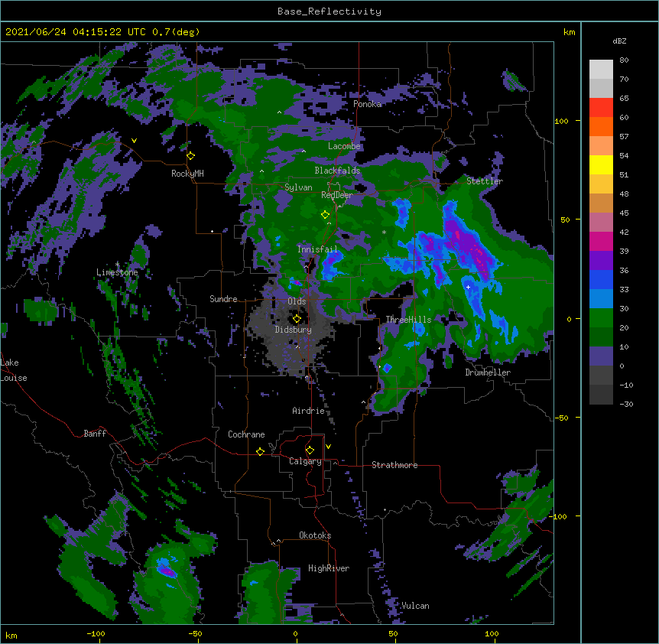Viewport: 659px width, 644px height.
Task: Click the yellow diamond marker below RedDeer
Action: click(325, 215)
